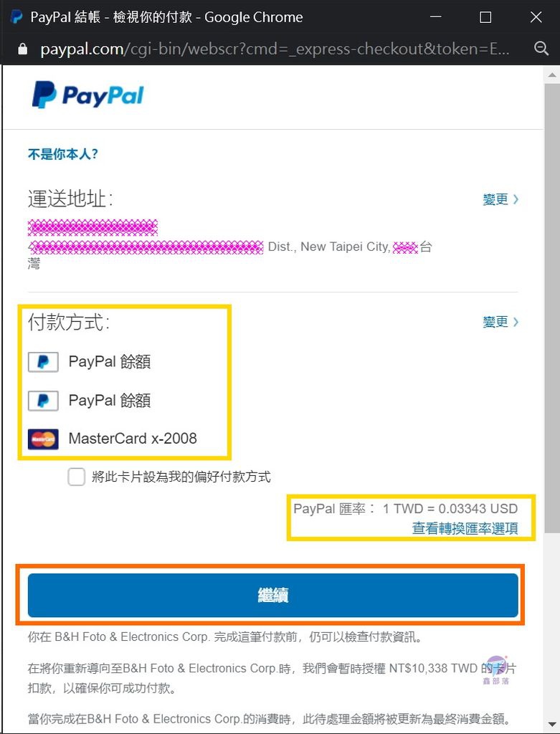This screenshot has height=734, width=560.
Task: Click the scrollbar up arrow
Action: tap(552, 75)
